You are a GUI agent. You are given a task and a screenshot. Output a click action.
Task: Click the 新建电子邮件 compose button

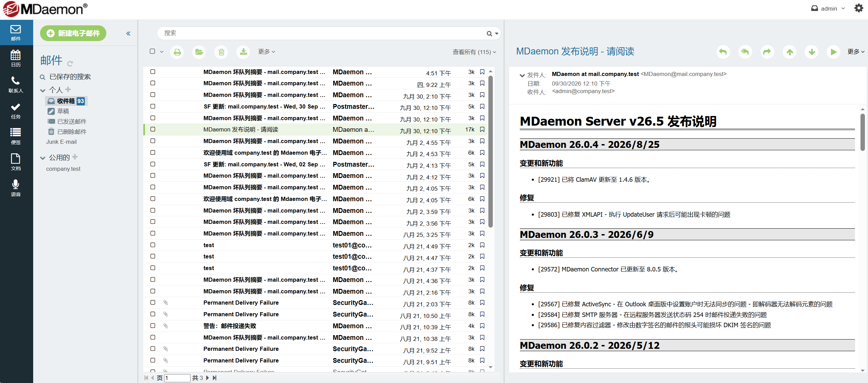pyautogui.click(x=73, y=33)
